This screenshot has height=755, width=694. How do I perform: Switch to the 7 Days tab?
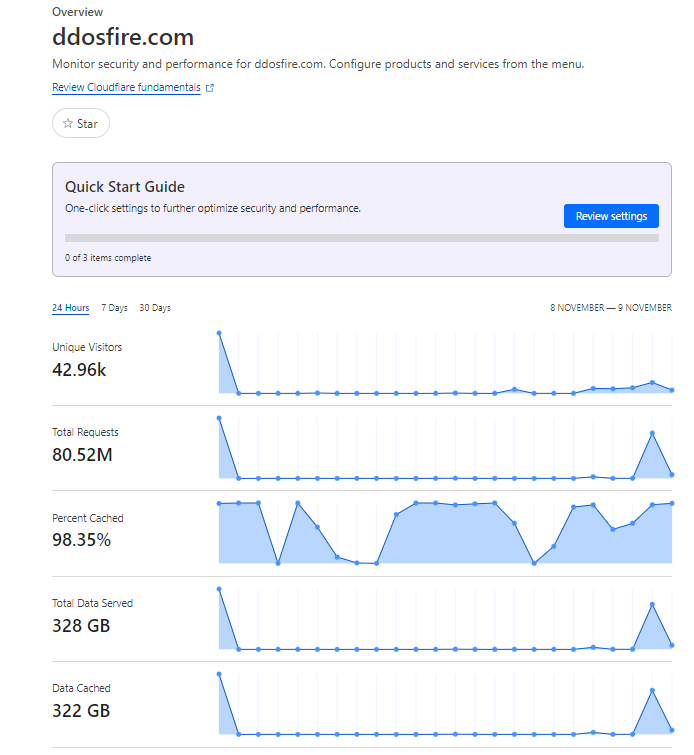click(x=114, y=308)
